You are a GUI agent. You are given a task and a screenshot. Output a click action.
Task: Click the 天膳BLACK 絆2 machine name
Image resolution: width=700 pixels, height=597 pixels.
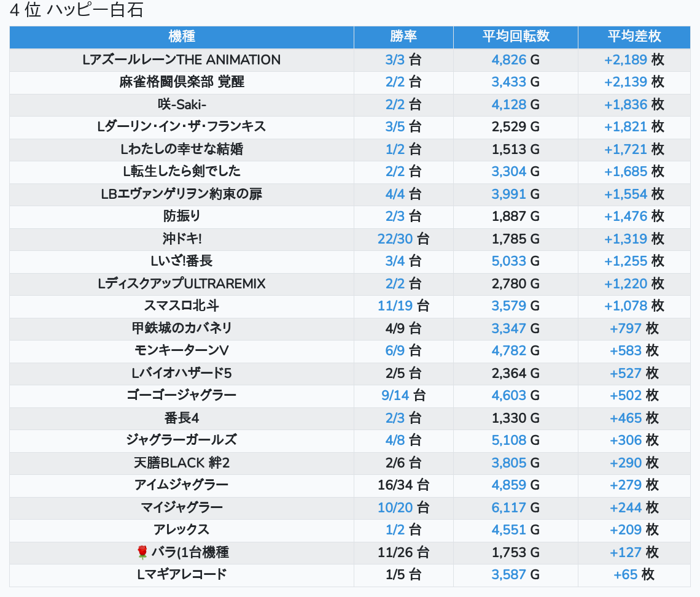pos(182,463)
